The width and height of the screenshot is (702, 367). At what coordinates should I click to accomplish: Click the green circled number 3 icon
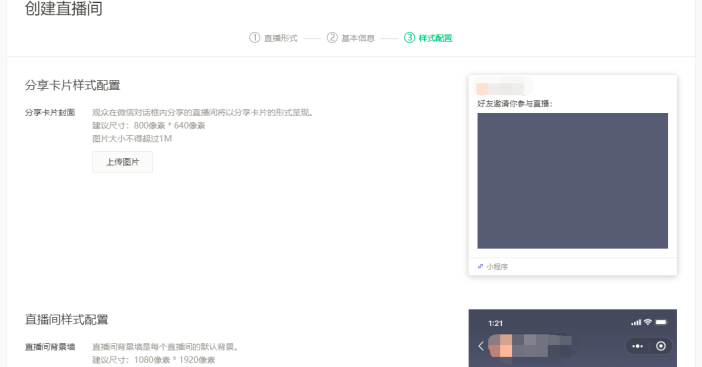tap(409, 38)
